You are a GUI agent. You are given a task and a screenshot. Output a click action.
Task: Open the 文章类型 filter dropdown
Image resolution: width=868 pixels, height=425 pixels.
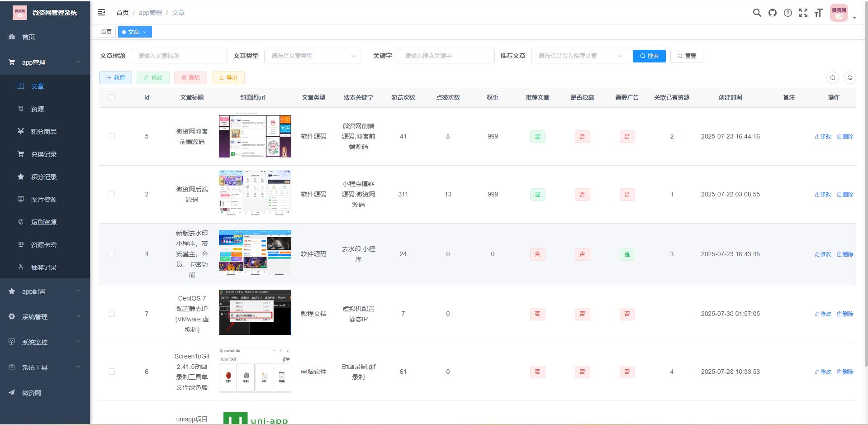(x=313, y=56)
